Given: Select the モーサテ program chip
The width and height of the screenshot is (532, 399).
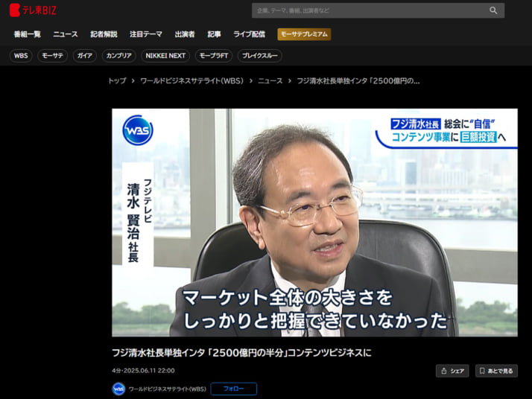Looking at the screenshot, I should (53, 56).
